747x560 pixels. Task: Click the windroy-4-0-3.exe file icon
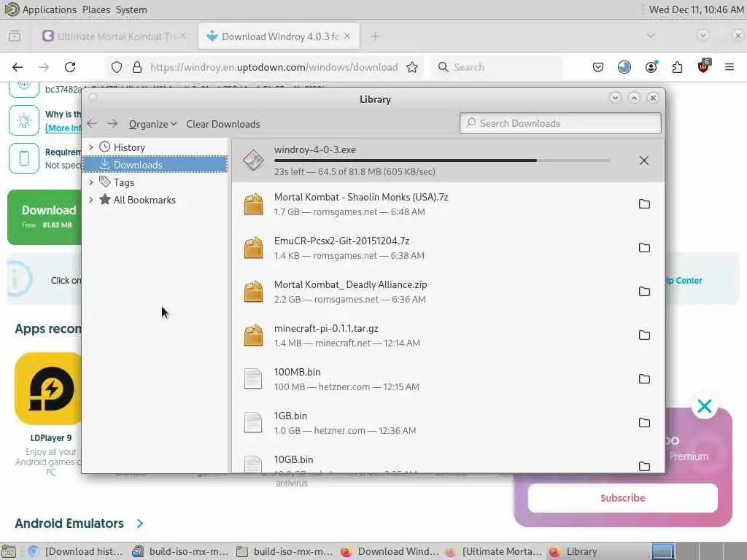coord(253,160)
